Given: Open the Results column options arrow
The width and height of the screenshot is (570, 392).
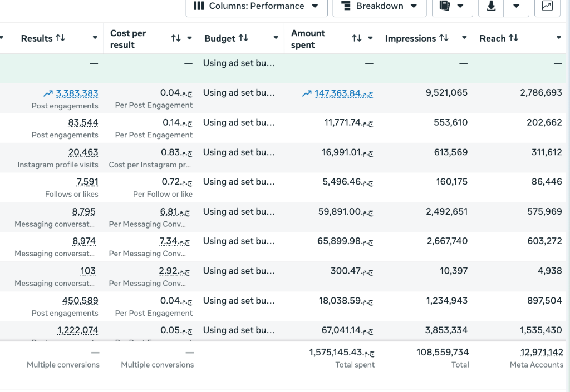Looking at the screenshot, I should coord(95,38).
